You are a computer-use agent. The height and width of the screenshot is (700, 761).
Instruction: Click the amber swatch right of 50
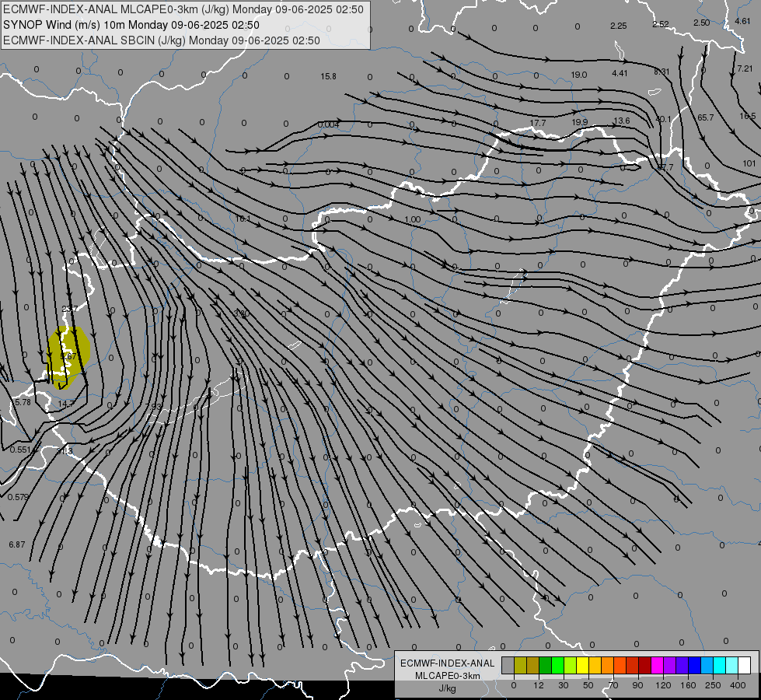click(595, 665)
